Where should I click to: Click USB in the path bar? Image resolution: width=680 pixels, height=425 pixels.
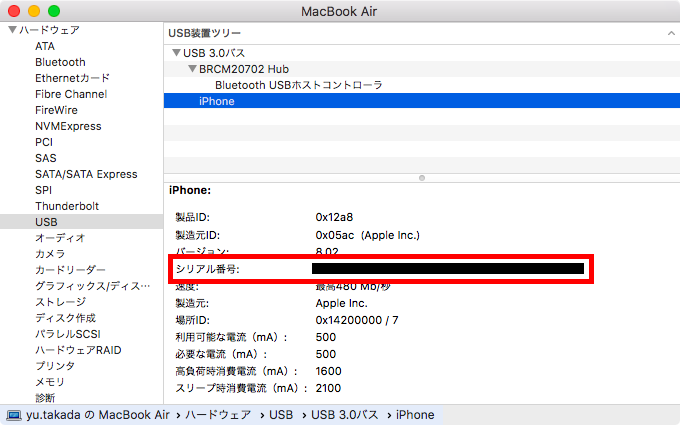pos(281,415)
